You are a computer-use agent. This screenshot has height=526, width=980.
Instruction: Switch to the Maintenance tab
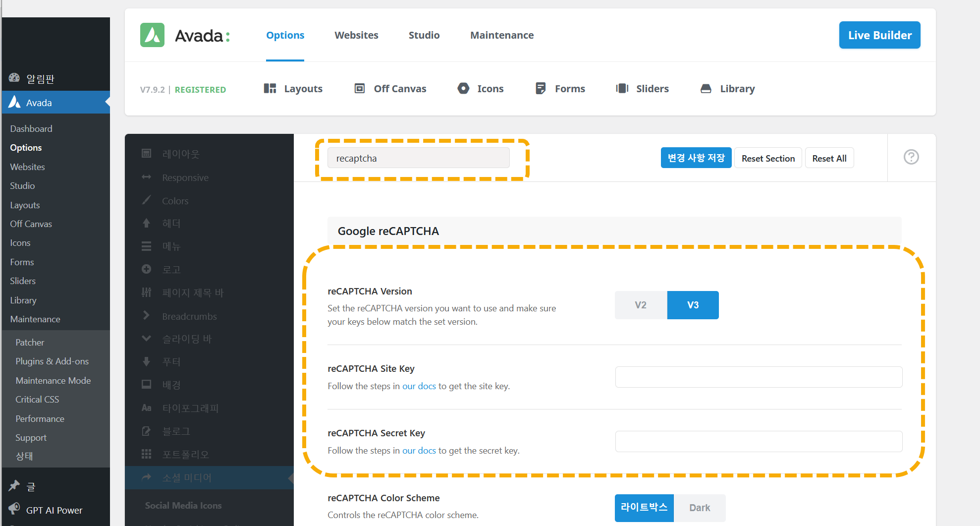[x=502, y=35]
